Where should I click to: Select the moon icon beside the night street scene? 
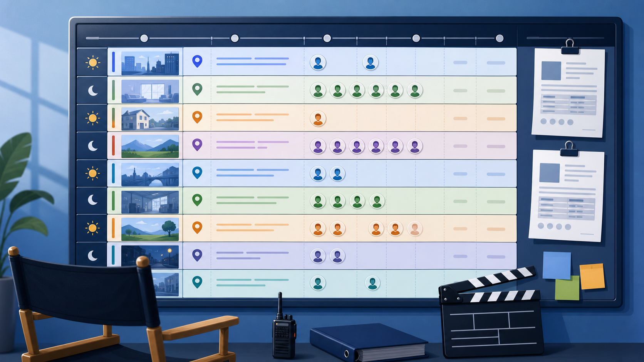(93, 255)
